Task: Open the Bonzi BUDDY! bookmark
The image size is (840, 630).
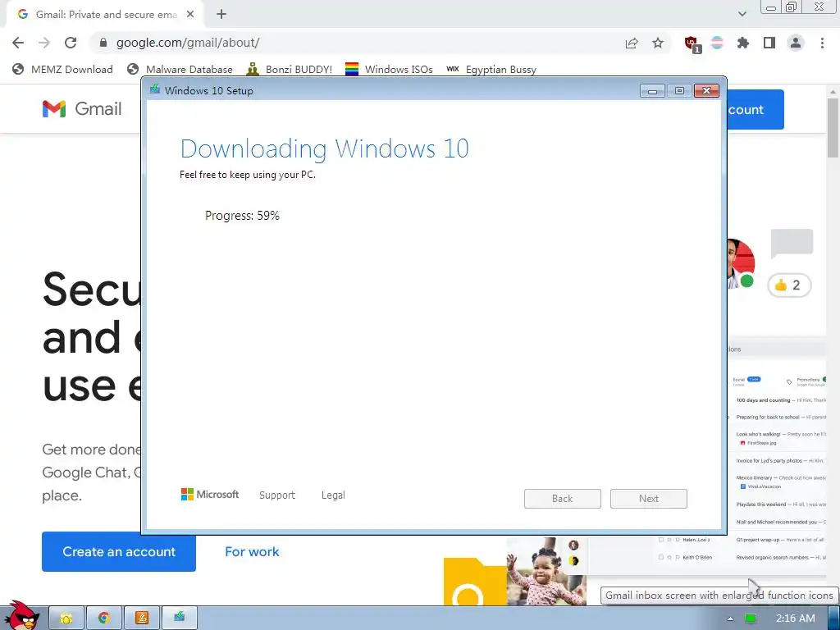Action: pyautogui.click(x=290, y=69)
